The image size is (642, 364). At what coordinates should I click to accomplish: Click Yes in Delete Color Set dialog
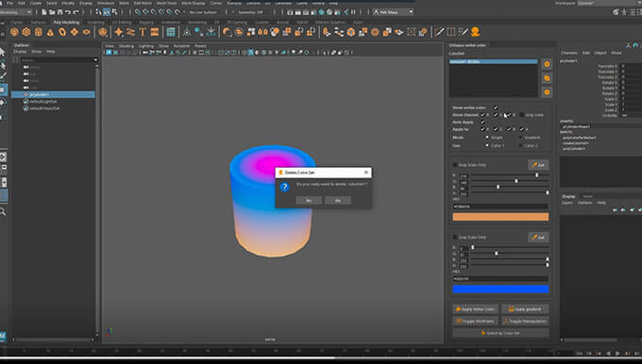[309, 201]
